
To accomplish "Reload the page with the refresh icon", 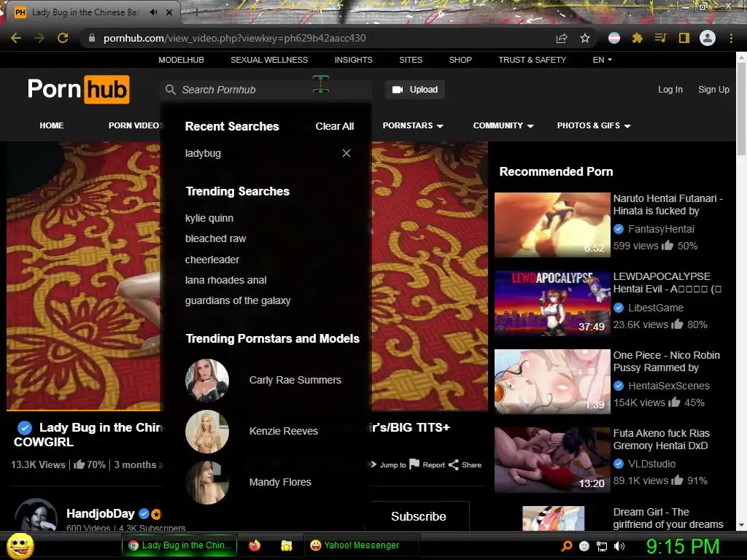I will pyautogui.click(x=63, y=38).
